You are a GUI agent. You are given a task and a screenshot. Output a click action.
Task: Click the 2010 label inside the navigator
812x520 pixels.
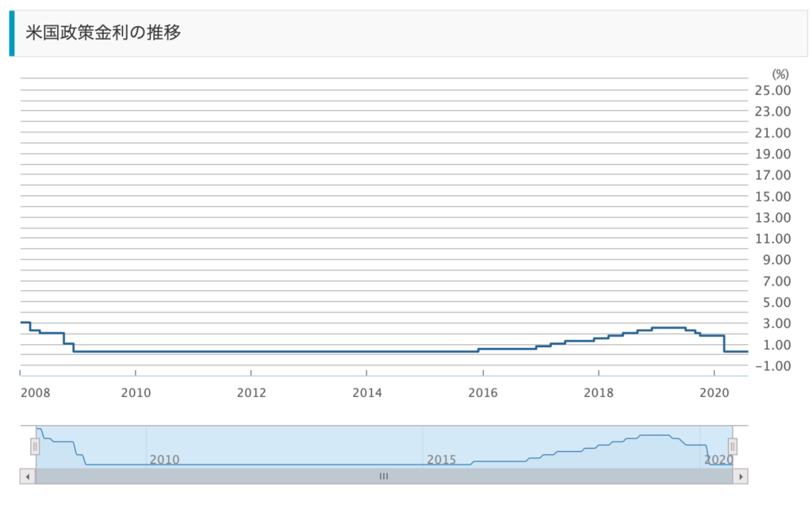(164, 460)
